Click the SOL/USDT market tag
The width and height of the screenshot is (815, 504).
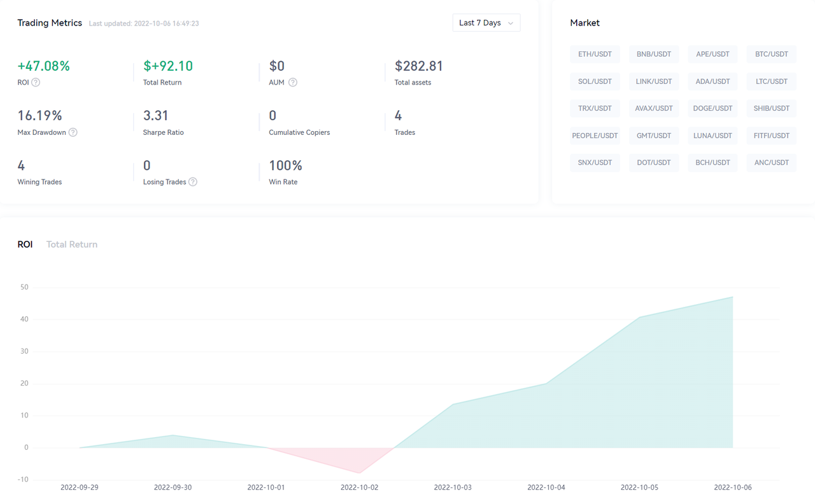click(x=595, y=81)
